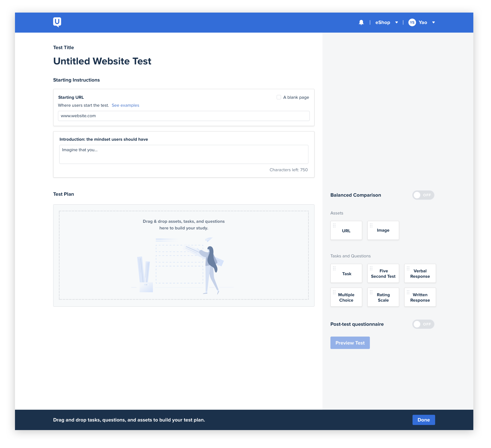
Task: Turn on Balanced Comparison toggle
Action: pos(423,195)
